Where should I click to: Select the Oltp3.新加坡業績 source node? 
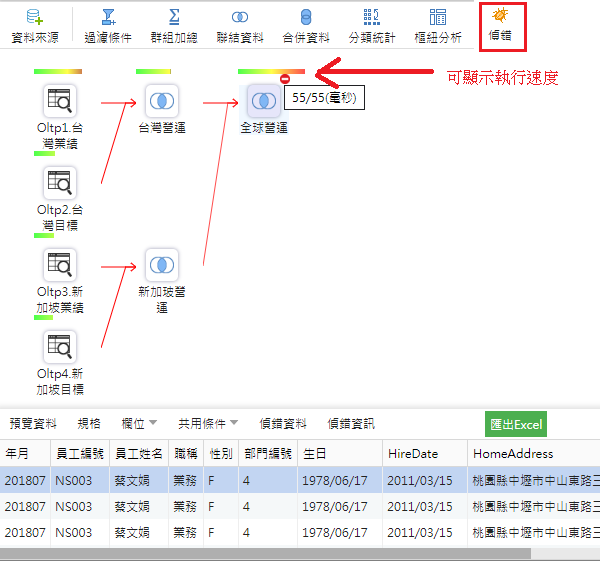coord(60,265)
